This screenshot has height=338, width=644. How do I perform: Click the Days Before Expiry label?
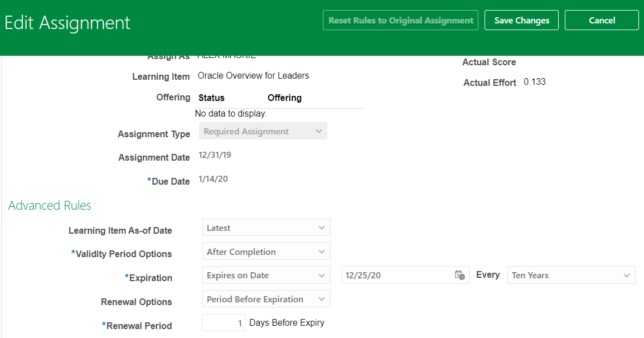pos(287,323)
